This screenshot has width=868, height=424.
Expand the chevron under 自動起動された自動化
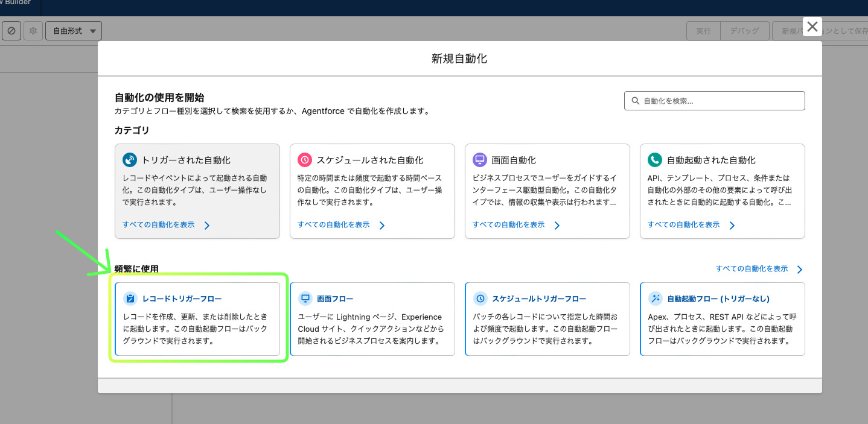click(732, 226)
